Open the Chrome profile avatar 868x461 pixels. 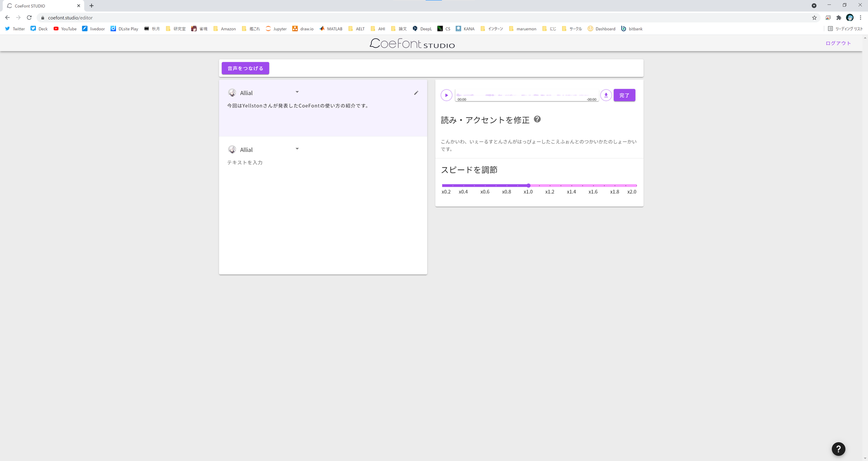tap(850, 18)
